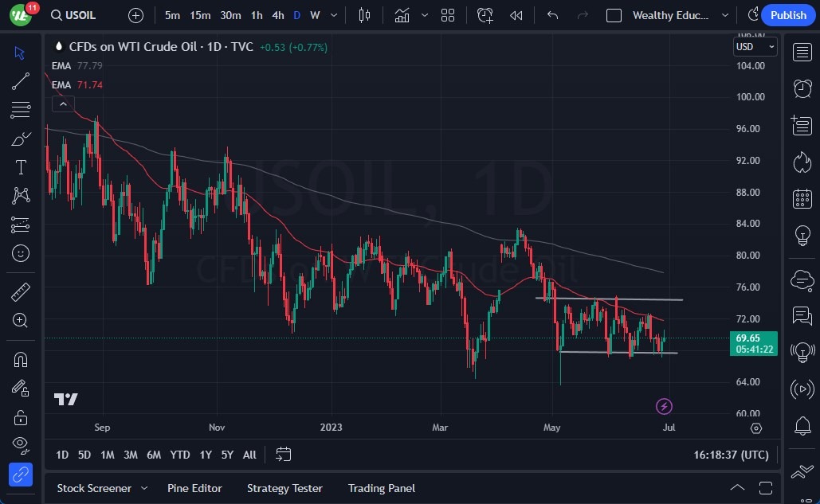Image resolution: width=820 pixels, height=504 pixels.
Task: Open the Alerts alarm clock icon
Action: [x=802, y=88]
